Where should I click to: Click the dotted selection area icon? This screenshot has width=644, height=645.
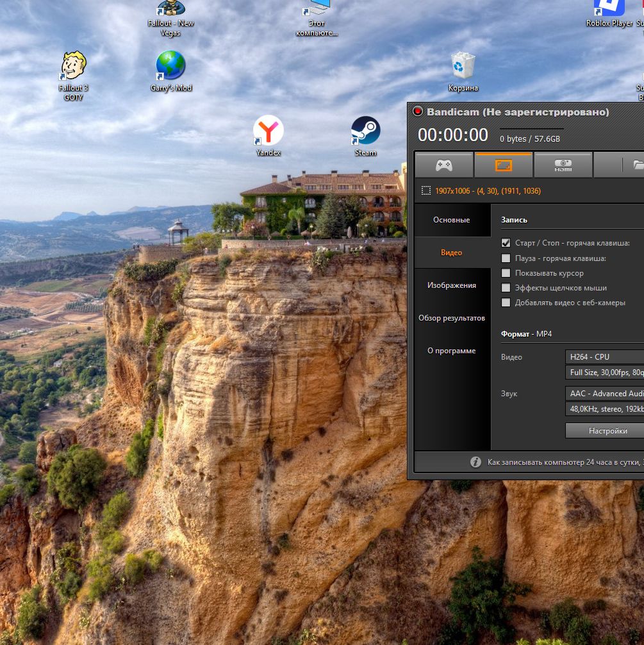(426, 191)
